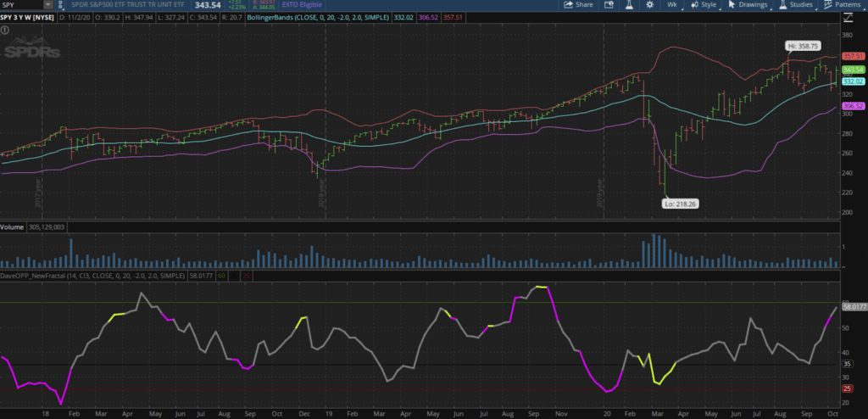Click the H: 347.94 high price readout
This screenshot has height=419, width=868.
[x=137, y=18]
